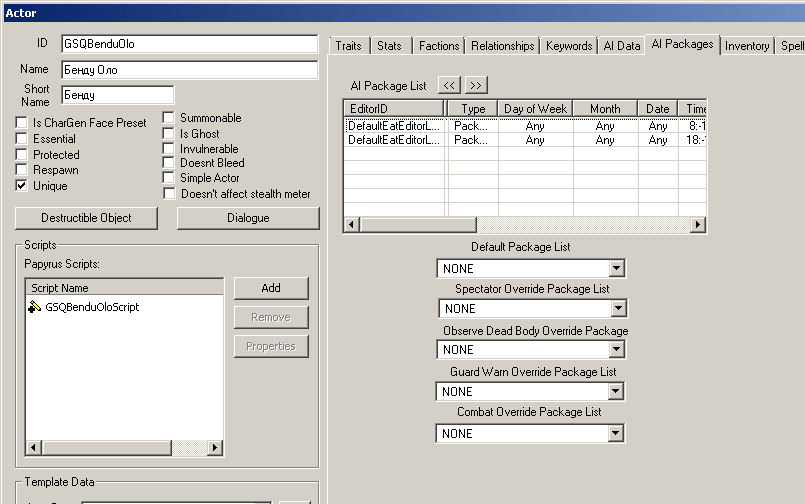The image size is (805, 504).
Task: Sort by Type column header
Action: coord(473,109)
